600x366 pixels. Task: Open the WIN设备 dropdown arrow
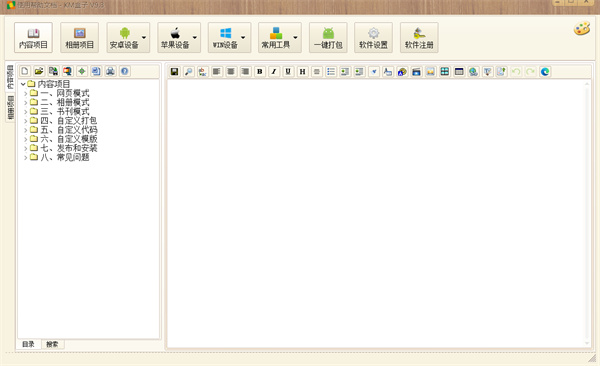click(243, 38)
